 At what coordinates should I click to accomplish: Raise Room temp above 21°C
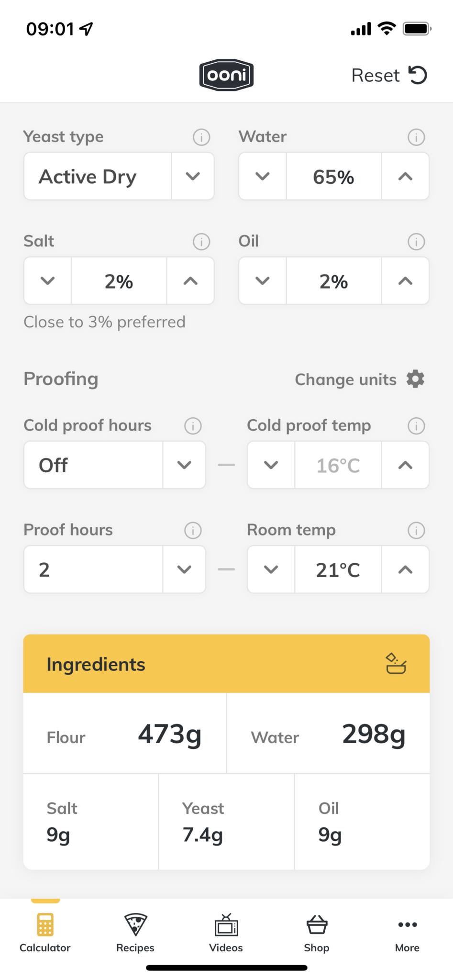[x=405, y=569]
